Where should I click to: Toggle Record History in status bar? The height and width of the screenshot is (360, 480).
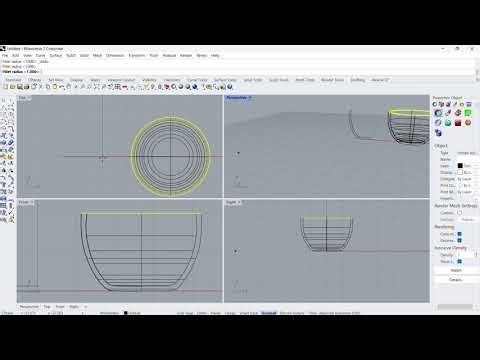click(x=292, y=313)
